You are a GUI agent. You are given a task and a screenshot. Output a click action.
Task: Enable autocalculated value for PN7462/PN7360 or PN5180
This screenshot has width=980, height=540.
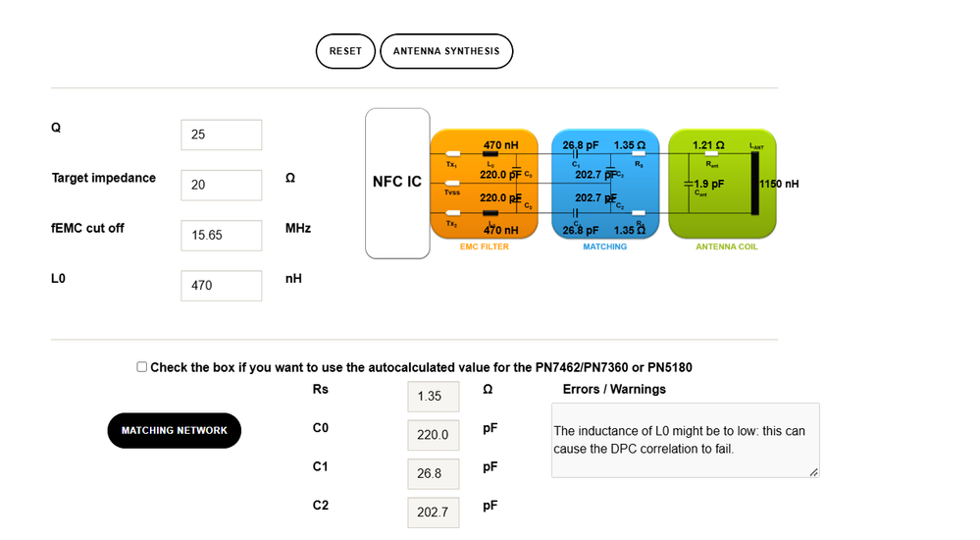point(142,367)
